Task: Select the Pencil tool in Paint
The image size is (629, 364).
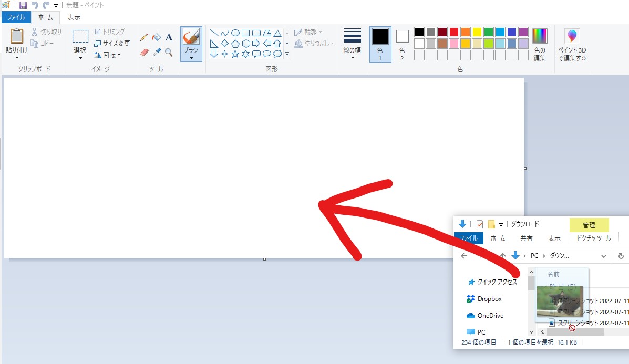Action: point(144,37)
